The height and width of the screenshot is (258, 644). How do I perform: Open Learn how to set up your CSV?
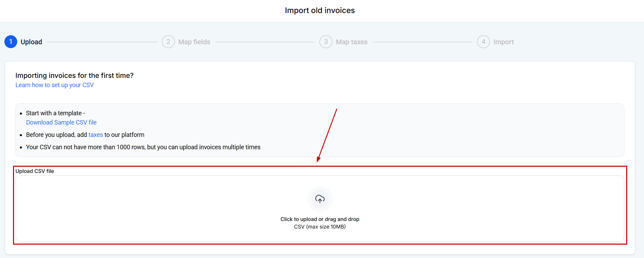point(54,85)
